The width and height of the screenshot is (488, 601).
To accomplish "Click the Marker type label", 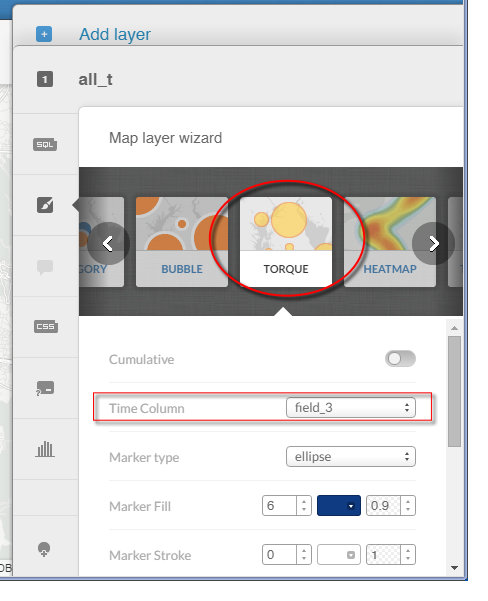I will tap(144, 457).
